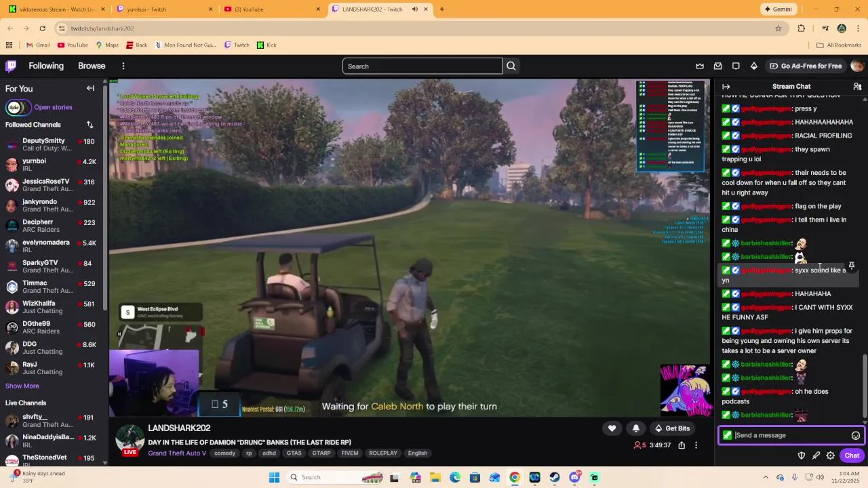The height and width of the screenshot is (488, 868).
Task: Open Windows Start menu
Action: coord(274,477)
